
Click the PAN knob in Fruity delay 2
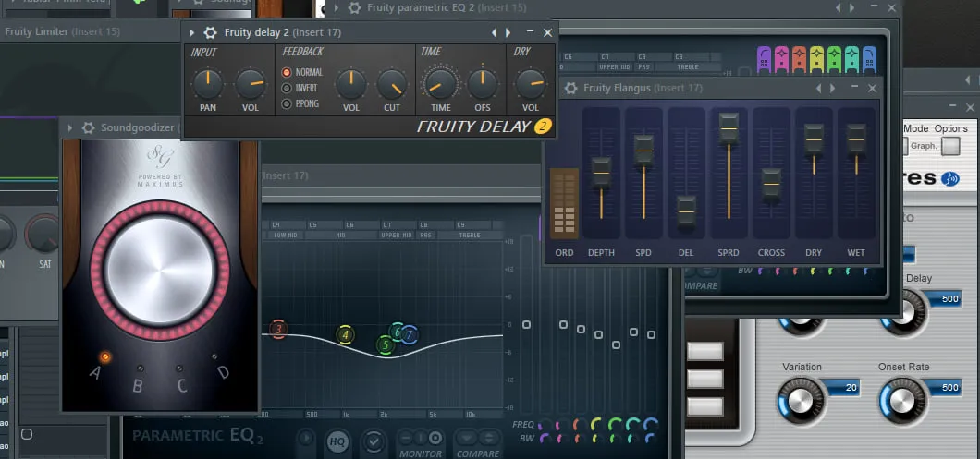(x=207, y=84)
